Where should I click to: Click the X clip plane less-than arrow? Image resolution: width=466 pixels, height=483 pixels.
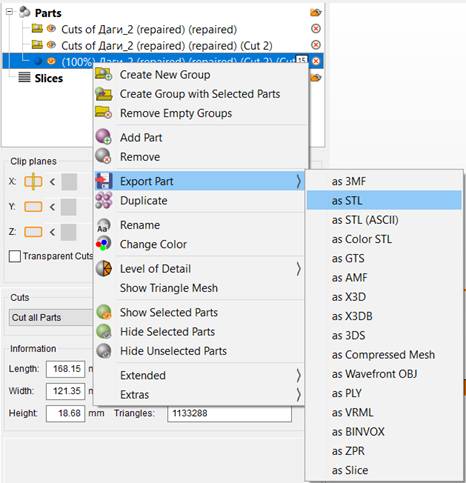pyautogui.click(x=52, y=182)
